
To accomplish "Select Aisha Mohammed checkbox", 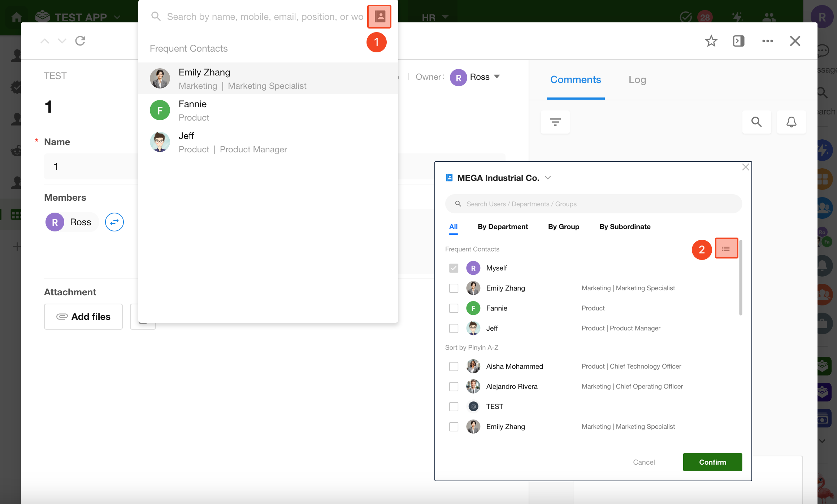I will pyautogui.click(x=454, y=366).
